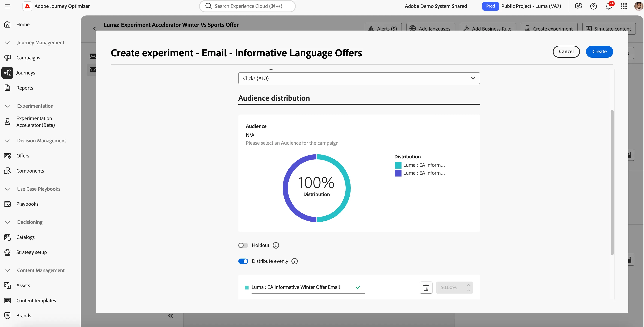Click the Experimentation Accelerator flask icon

(x=8, y=122)
